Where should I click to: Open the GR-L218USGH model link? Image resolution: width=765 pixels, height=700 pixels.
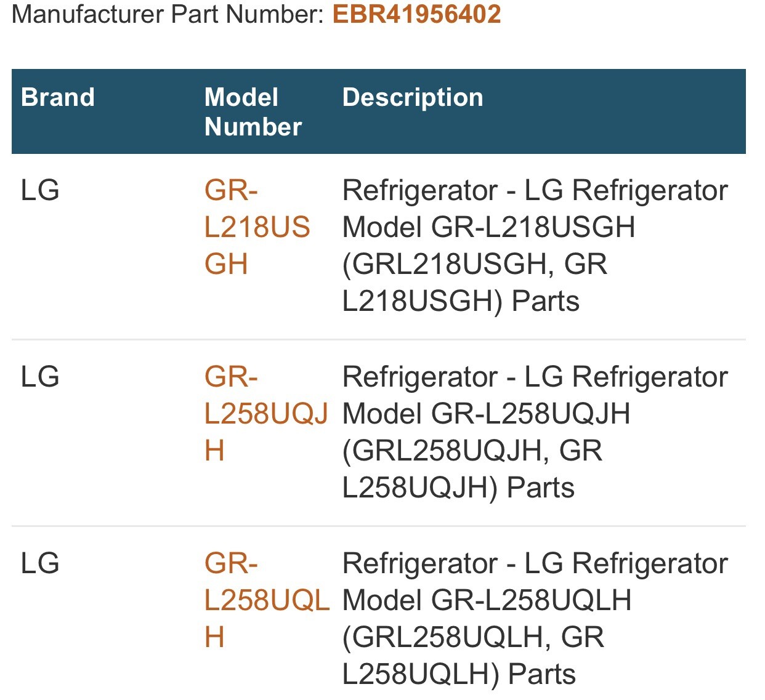coord(257,227)
